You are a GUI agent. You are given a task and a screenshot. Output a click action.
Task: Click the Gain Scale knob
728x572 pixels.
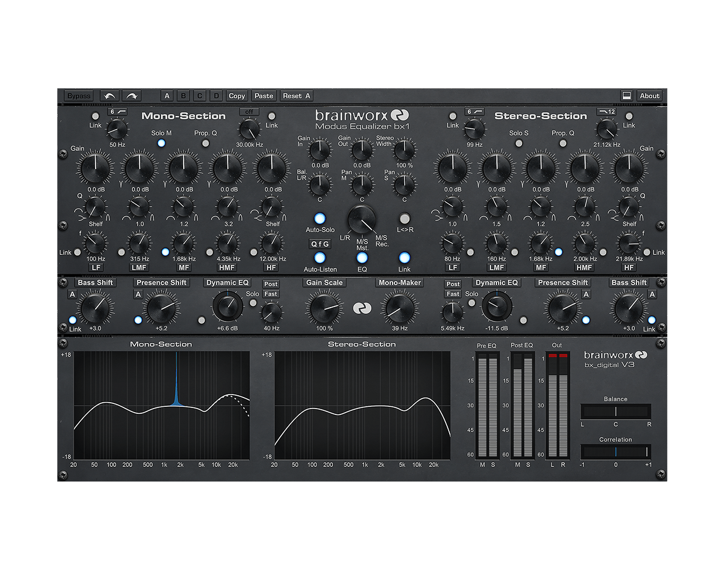pyautogui.click(x=324, y=308)
